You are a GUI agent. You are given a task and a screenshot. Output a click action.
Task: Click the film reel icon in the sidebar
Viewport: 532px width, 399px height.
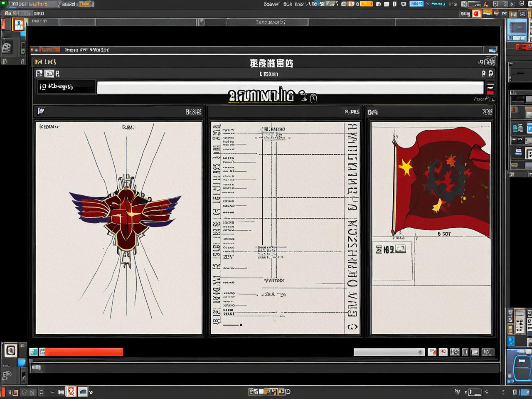(7, 47)
